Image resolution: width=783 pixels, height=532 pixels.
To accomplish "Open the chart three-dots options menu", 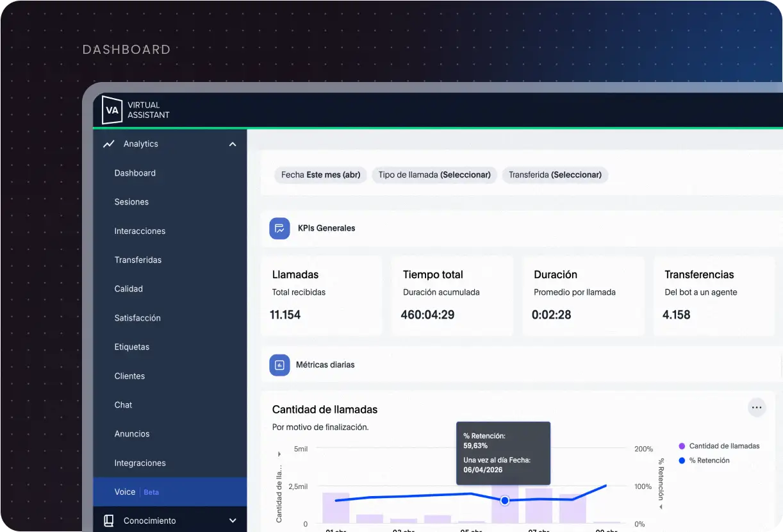I will click(757, 408).
